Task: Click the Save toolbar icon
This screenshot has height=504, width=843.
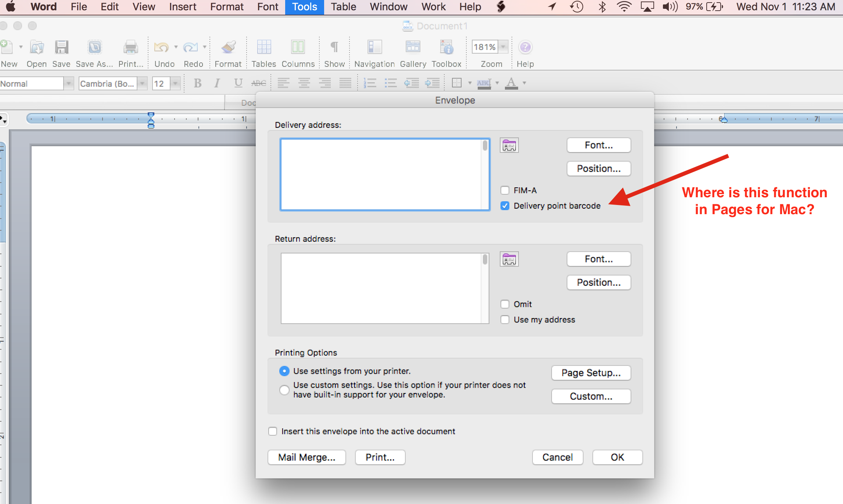Action: [61, 48]
